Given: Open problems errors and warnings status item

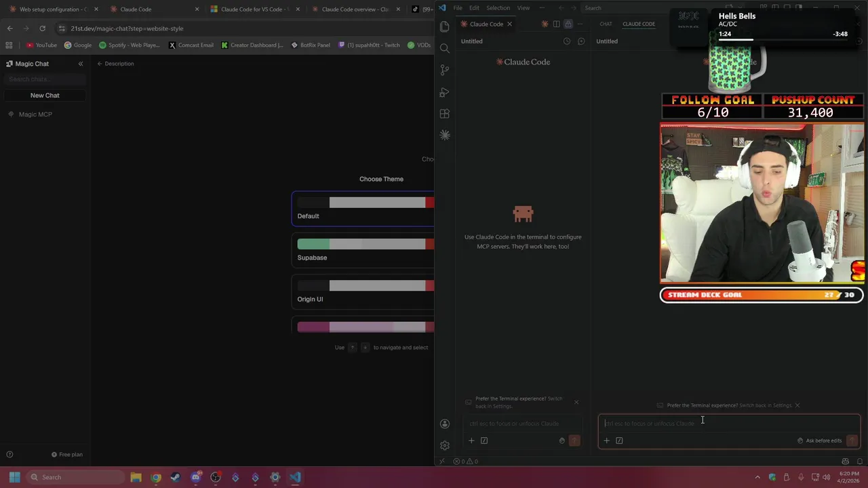Looking at the screenshot, I should click(x=466, y=462).
